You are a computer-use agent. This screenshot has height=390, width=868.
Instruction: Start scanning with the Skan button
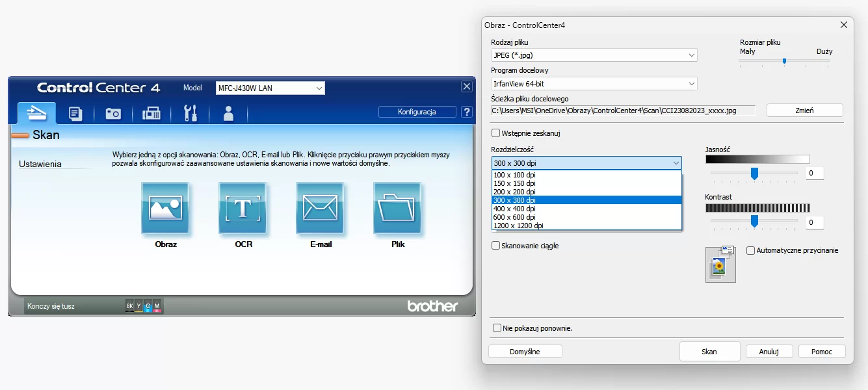pos(709,352)
